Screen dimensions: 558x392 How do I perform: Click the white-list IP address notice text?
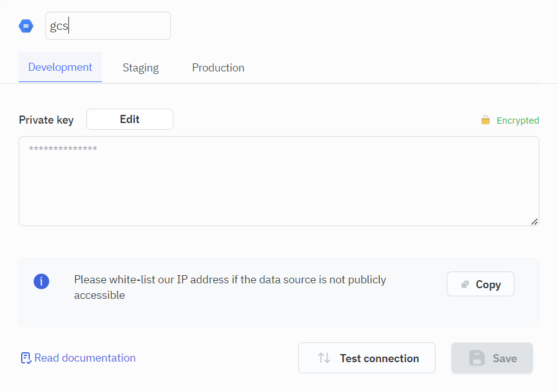(x=230, y=287)
